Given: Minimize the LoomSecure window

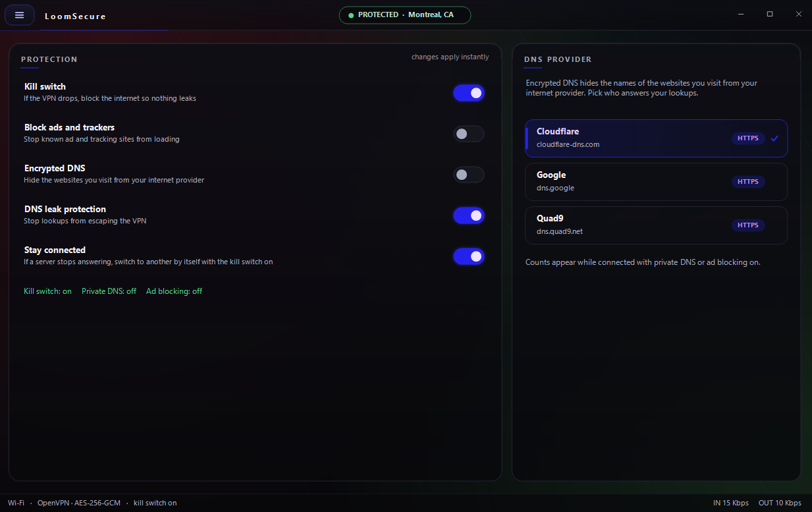Looking at the screenshot, I should click(x=741, y=14).
